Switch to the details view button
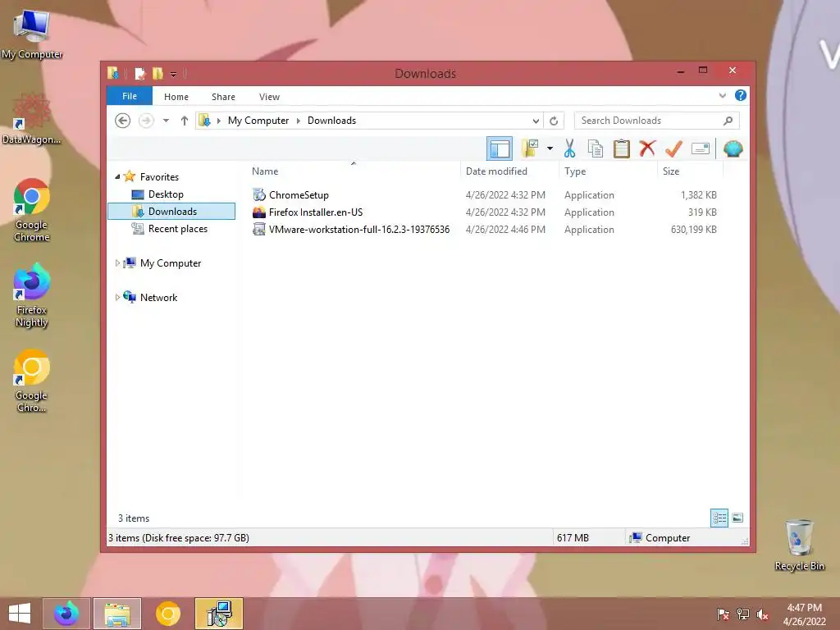Screen dimensions: 840x630 click(719, 518)
